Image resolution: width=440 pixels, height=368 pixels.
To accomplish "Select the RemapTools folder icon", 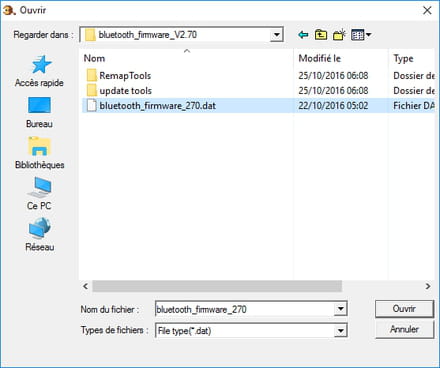I will (x=91, y=76).
